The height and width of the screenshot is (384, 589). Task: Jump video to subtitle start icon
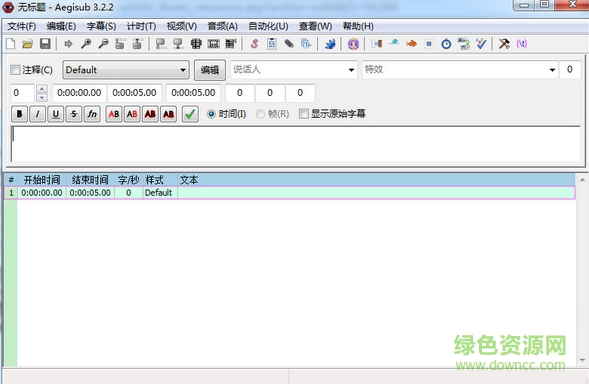point(120,44)
